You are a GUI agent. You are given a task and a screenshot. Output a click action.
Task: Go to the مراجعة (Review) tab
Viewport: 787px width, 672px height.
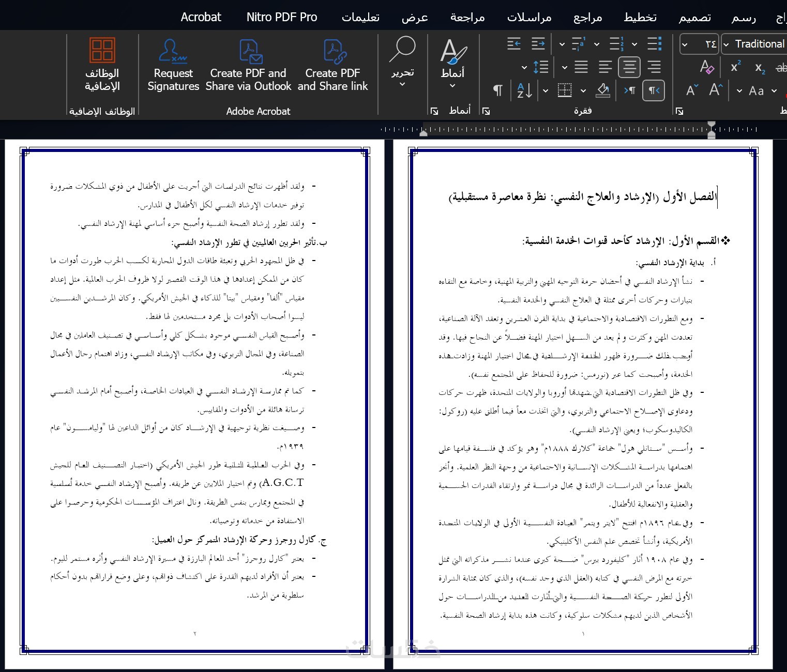[x=467, y=17]
